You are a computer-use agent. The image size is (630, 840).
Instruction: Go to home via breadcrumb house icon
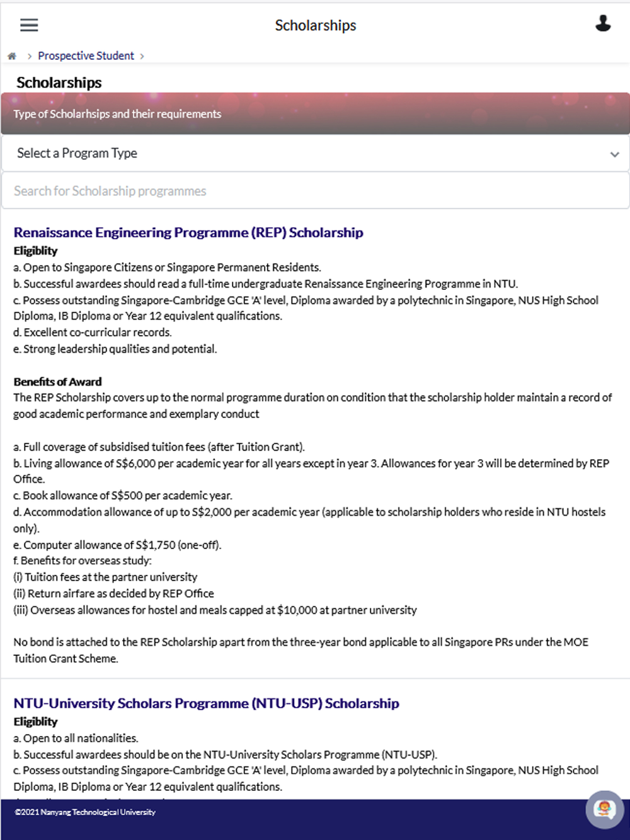pyautogui.click(x=12, y=56)
